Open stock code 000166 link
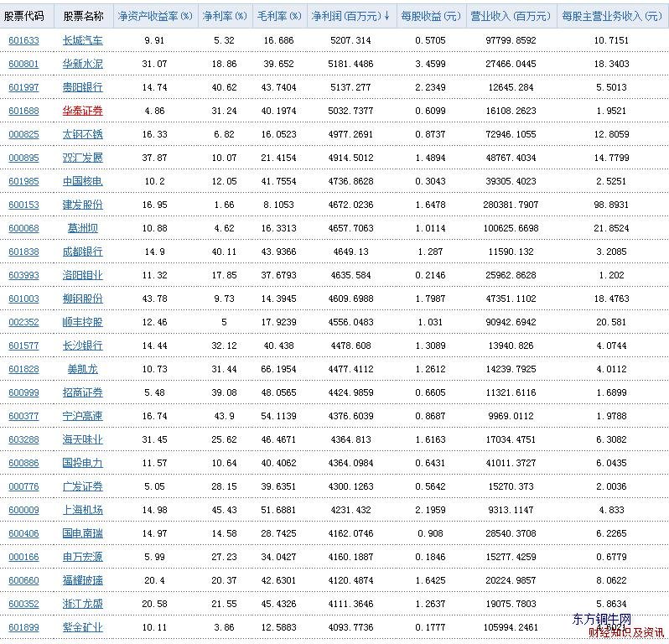The height and width of the screenshot is (644, 669). coord(23,557)
